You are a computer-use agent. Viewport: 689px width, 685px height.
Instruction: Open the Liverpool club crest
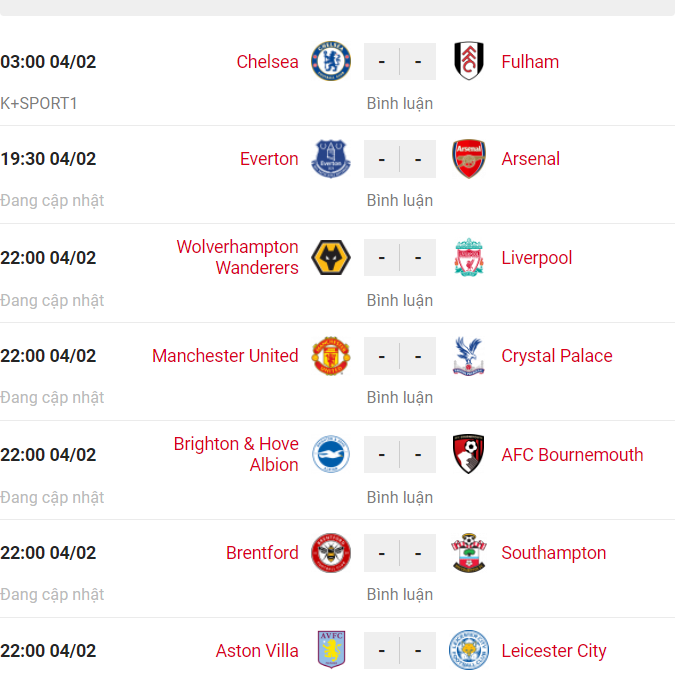tap(469, 257)
